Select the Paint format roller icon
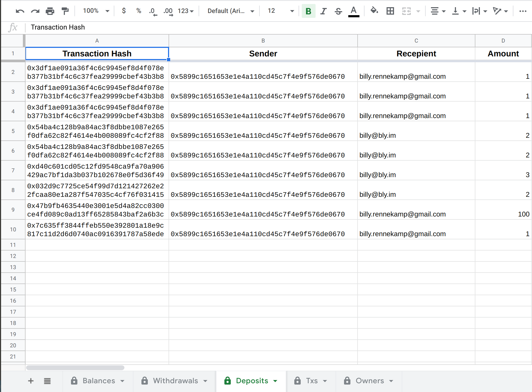The width and height of the screenshot is (532, 392). 65,11
